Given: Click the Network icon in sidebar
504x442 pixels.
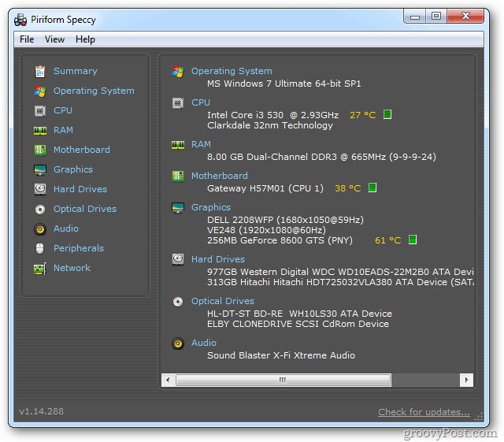Looking at the screenshot, I should tap(39, 268).
